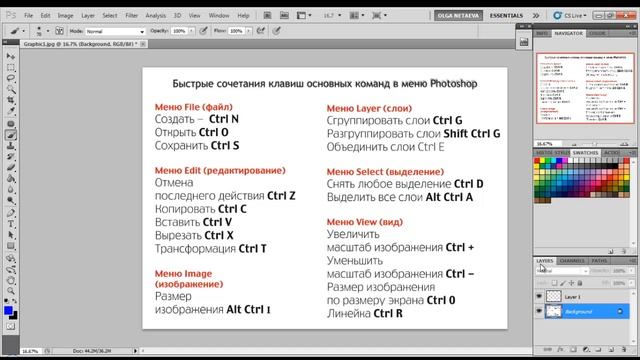
Task: Hide Layer 1 visibility eye
Action: [x=539, y=296]
